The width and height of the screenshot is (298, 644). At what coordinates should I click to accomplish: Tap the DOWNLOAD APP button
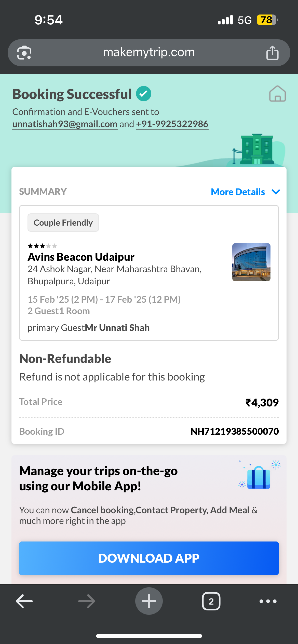(x=149, y=558)
